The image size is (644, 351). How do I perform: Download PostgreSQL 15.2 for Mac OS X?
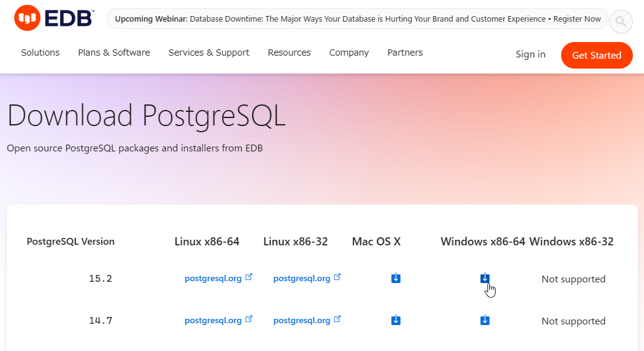tap(396, 279)
